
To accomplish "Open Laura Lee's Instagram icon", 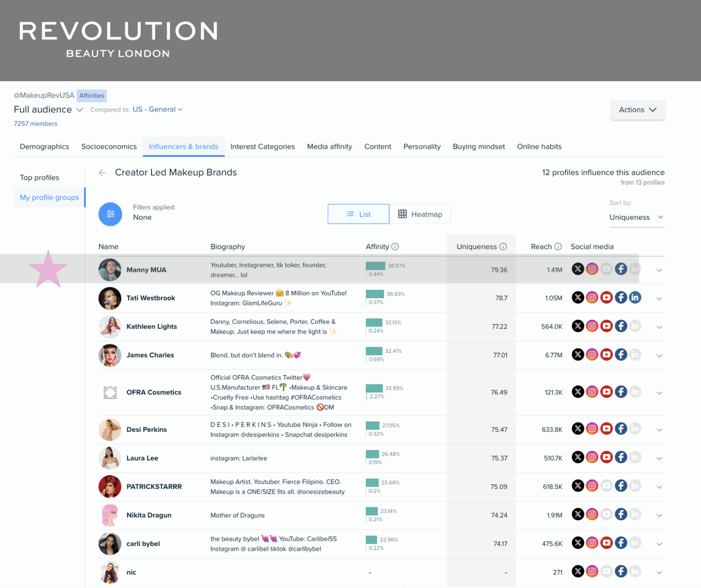I will (x=592, y=457).
